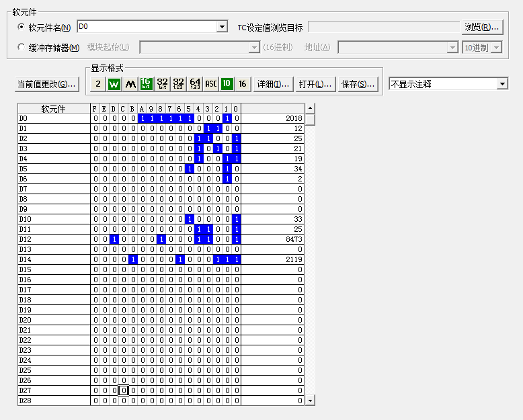Select 32-bit integer display icon

(x=163, y=84)
